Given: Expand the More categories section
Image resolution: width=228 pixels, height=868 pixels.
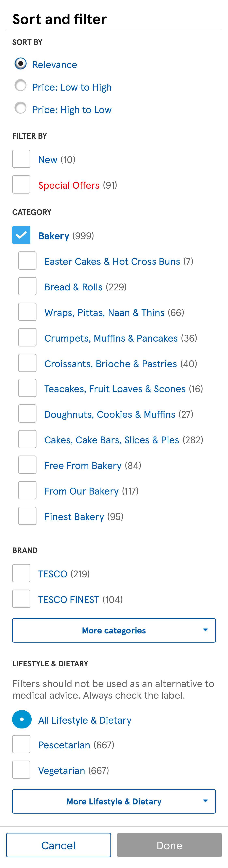Looking at the screenshot, I should (114, 630).
